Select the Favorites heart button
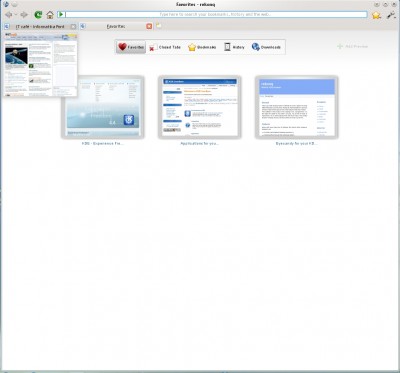 click(131, 47)
